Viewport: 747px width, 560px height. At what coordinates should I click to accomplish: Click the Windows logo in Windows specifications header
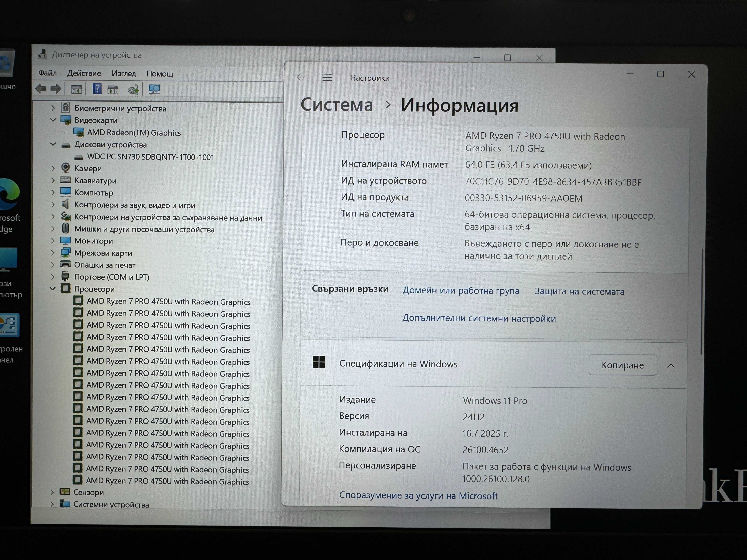pos(319,362)
